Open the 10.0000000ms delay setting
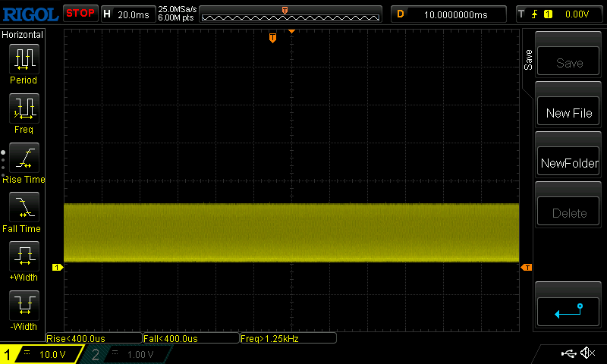The width and height of the screenshot is (607, 364). (x=449, y=14)
